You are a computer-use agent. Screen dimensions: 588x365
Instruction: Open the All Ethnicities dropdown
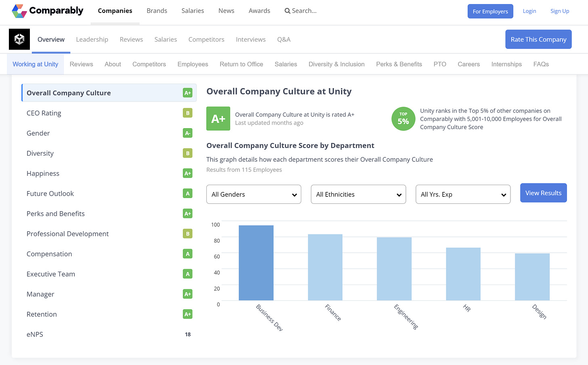(x=358, y=194)
